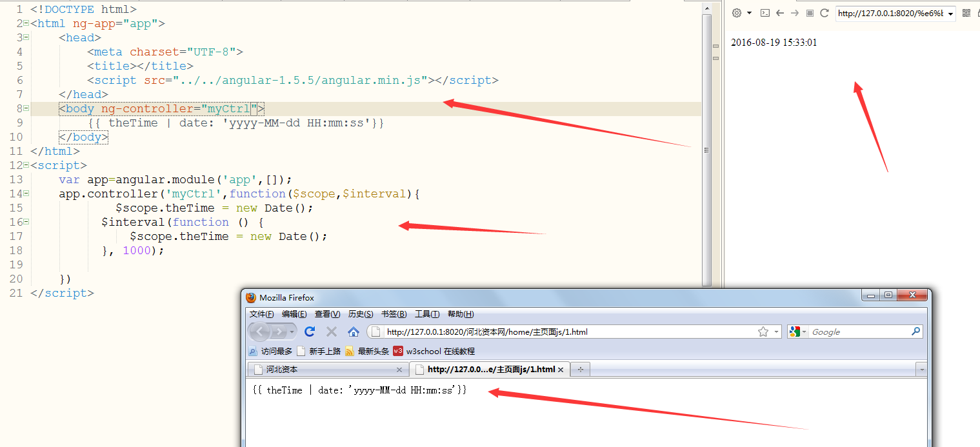Viewport: 980px width, 447px height.
Task: Open the 编辑 menu in Firefox
Action: [294, 314]
